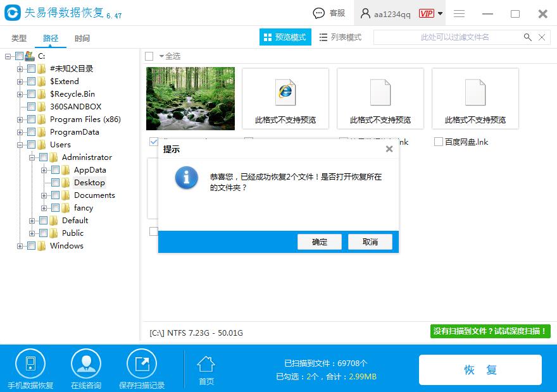Click 取消 in the dialog
The height and width of the screenshot is (392, 557).
[x=370, y=242]
